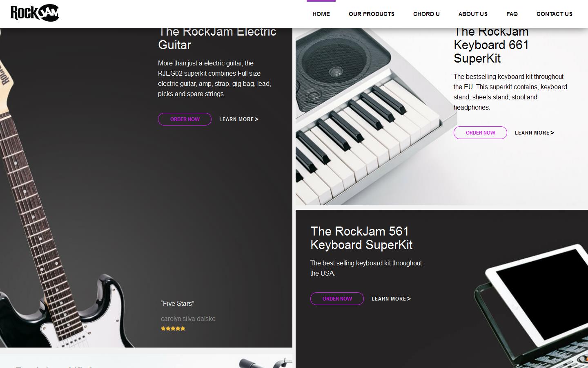
Task: Order the RockJam Electric Guitar now
Action: tap(185, 119)
